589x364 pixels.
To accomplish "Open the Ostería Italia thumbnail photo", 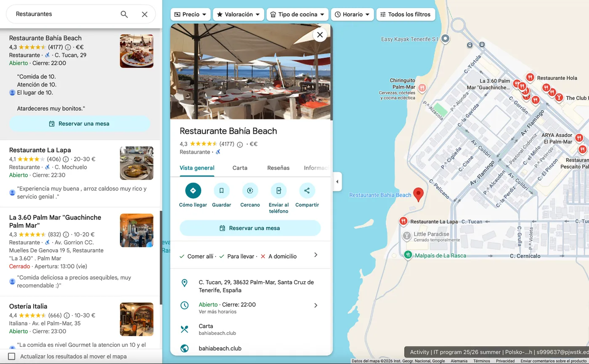I will pos(137,319).
